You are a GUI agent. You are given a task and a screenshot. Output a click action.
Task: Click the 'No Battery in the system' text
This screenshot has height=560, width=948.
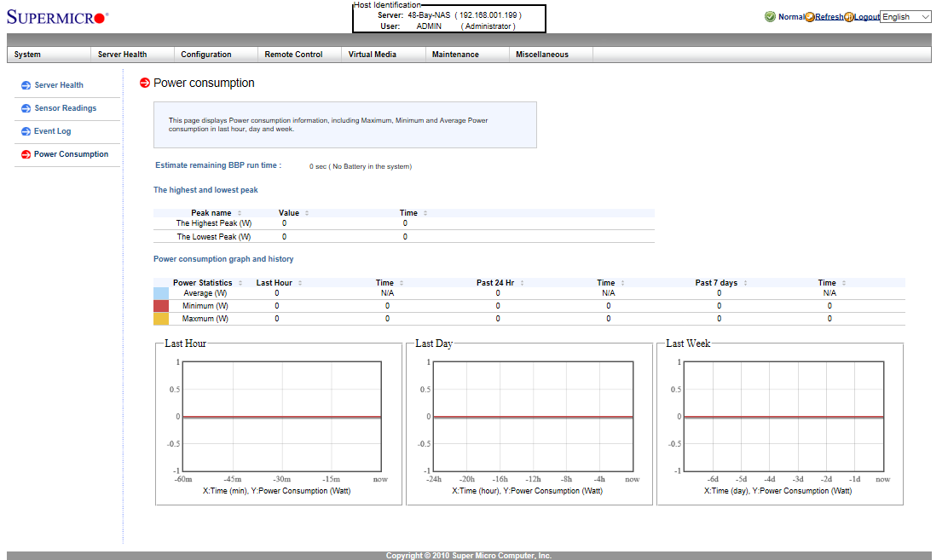[x=372, y=166]
